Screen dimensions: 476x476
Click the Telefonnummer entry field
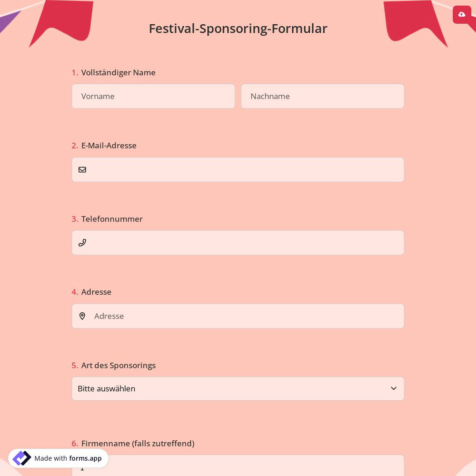238,243
